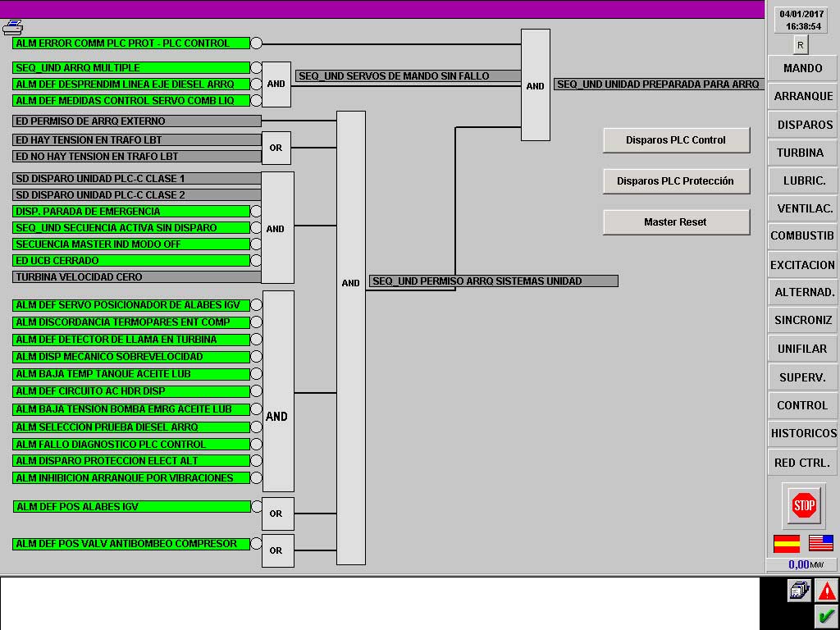This screenshot has width=840, height=630.
Task: Click ED UCB CERRADO signal
Action: click(131, 261)
